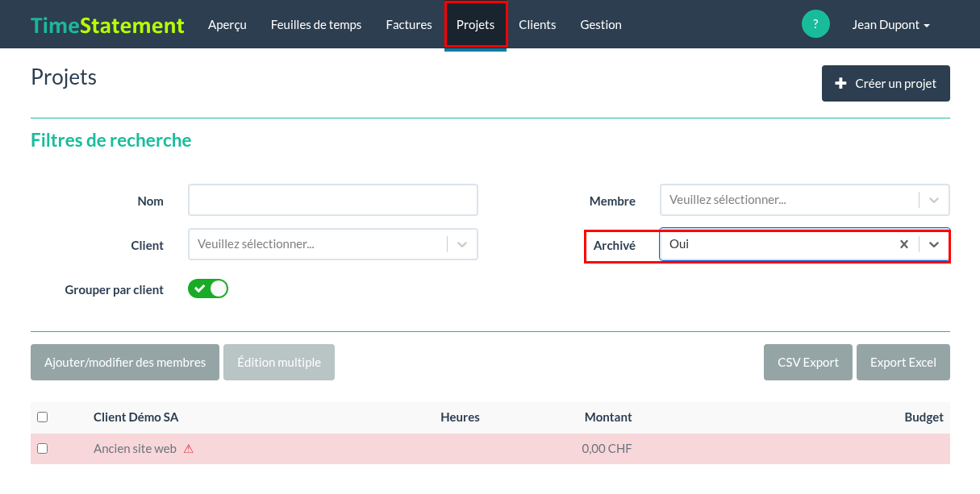Click the TimeStatement logo
This screenshot has width=980, height=494.
[107, 25]
